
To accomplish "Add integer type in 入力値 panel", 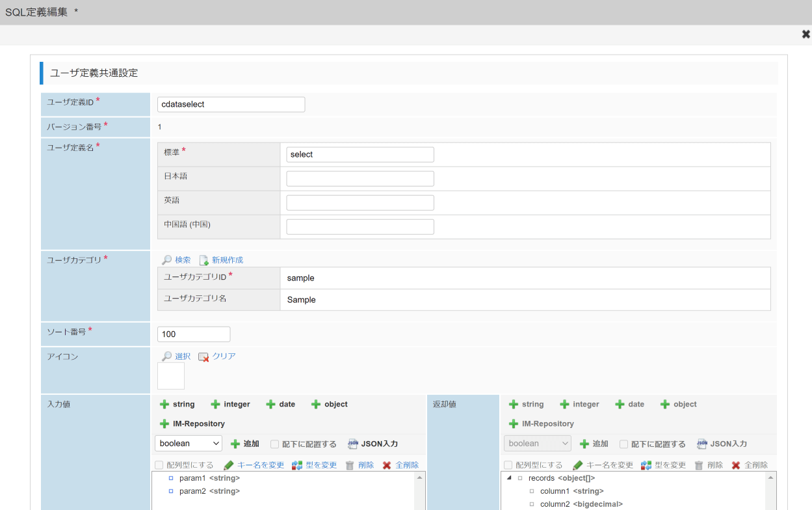I will pyautogui.click(x=230, y=404).
